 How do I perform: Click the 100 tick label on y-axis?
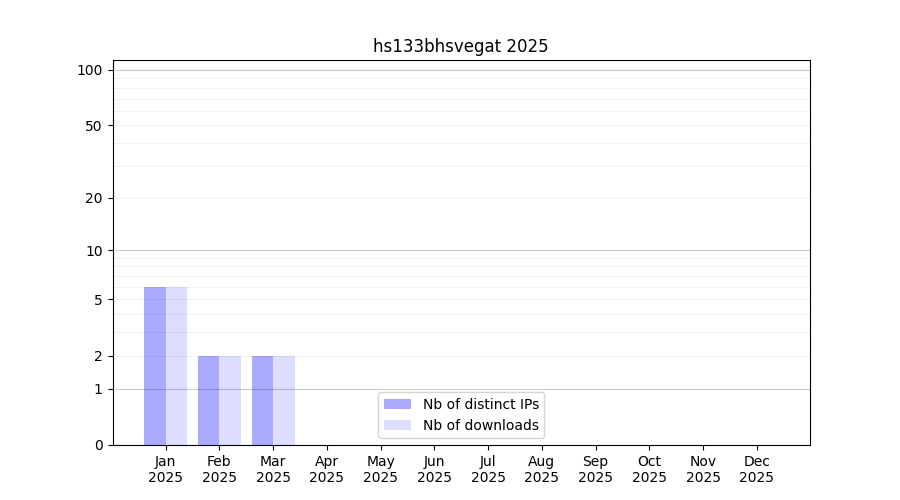(x=90, y=70)
